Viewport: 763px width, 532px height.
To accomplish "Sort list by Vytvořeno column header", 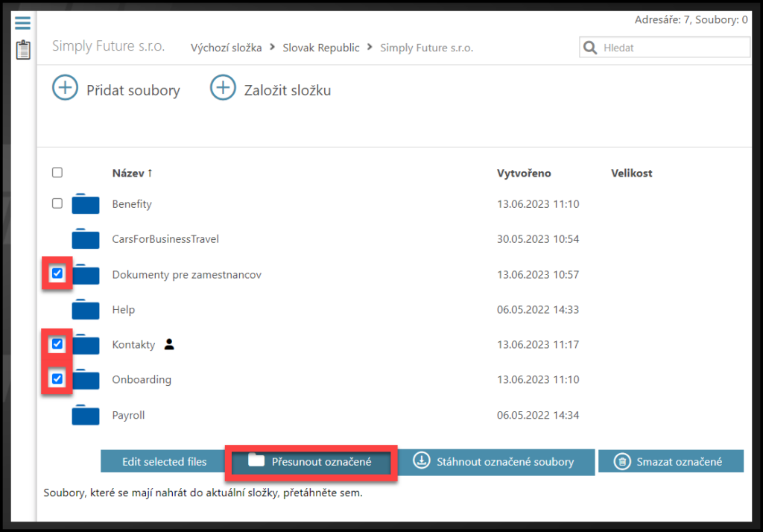I will [x=524, y=173].
